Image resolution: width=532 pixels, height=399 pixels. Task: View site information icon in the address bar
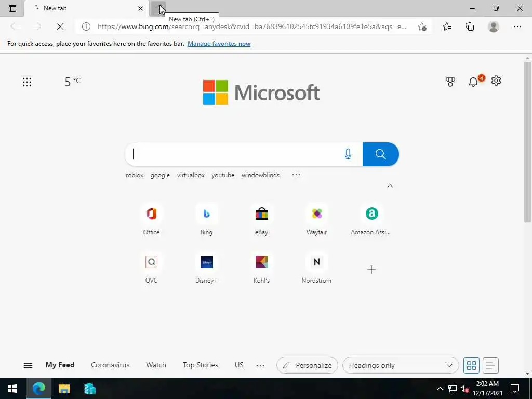(86, 26)
